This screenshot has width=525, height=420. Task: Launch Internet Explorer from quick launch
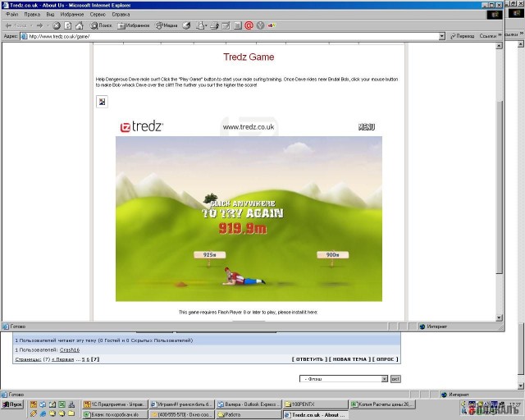(43, 414)
